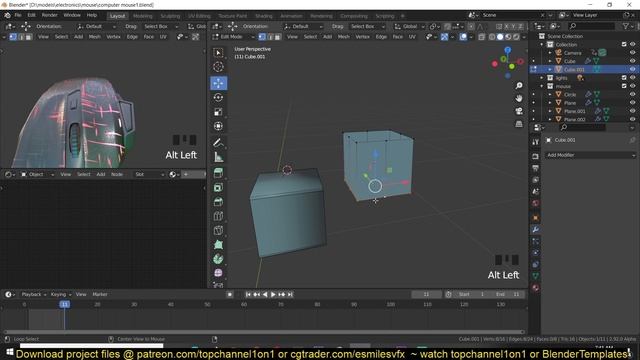Open the Render menu
The height and width of the screenshot is (360, 640).
pos(49,15)
